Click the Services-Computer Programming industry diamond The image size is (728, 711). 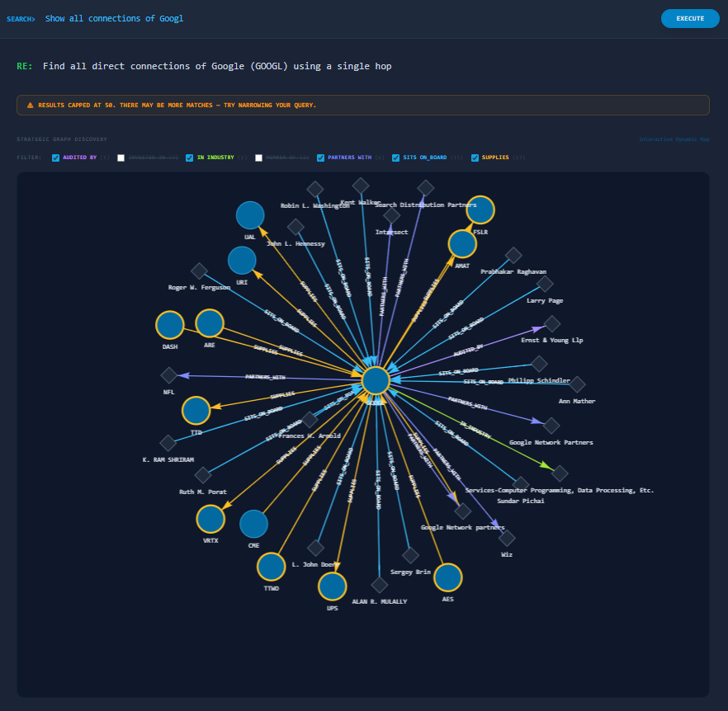coord(560,473)
